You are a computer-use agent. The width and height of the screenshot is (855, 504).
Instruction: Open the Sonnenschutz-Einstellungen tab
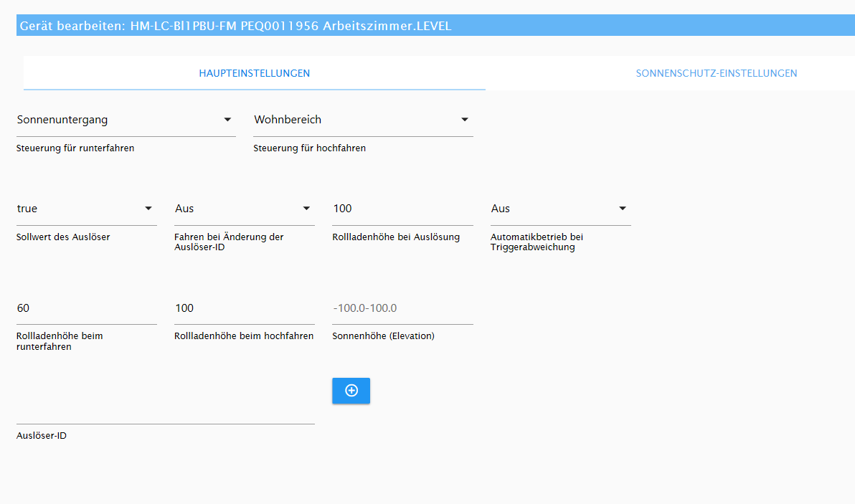(x=716, y=73)
